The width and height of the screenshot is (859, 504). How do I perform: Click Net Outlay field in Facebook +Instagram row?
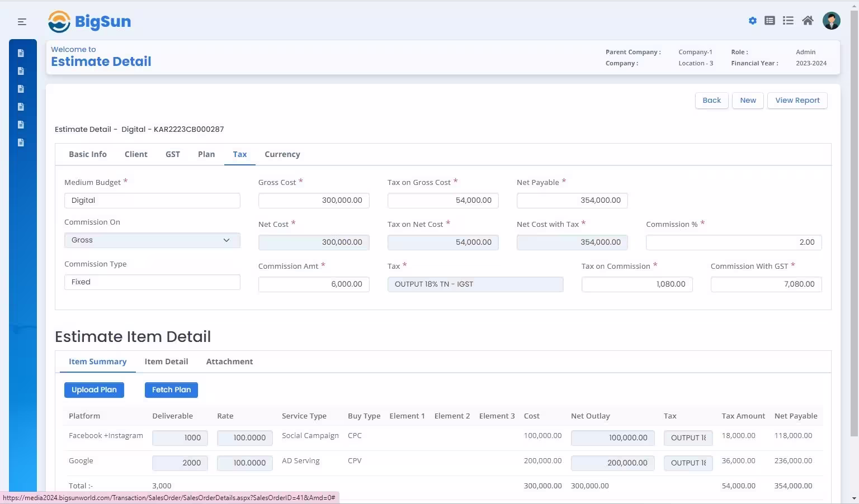612,438
